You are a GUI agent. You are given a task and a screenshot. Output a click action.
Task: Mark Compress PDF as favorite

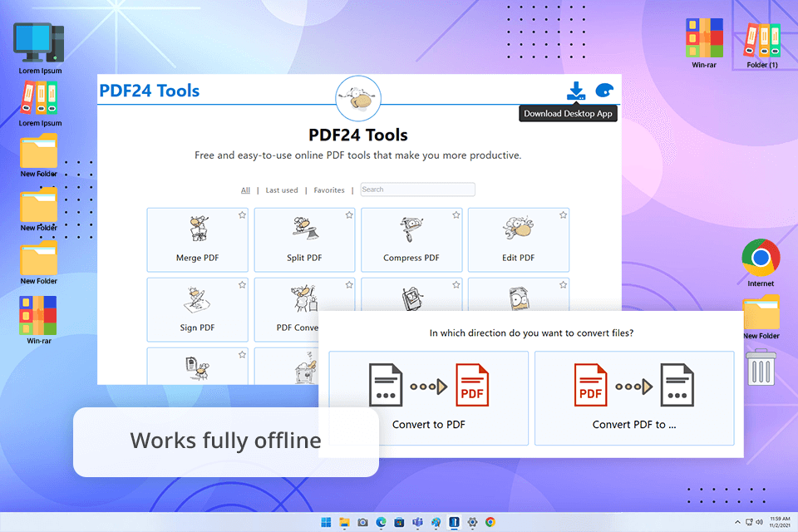[x=456, y=214]
